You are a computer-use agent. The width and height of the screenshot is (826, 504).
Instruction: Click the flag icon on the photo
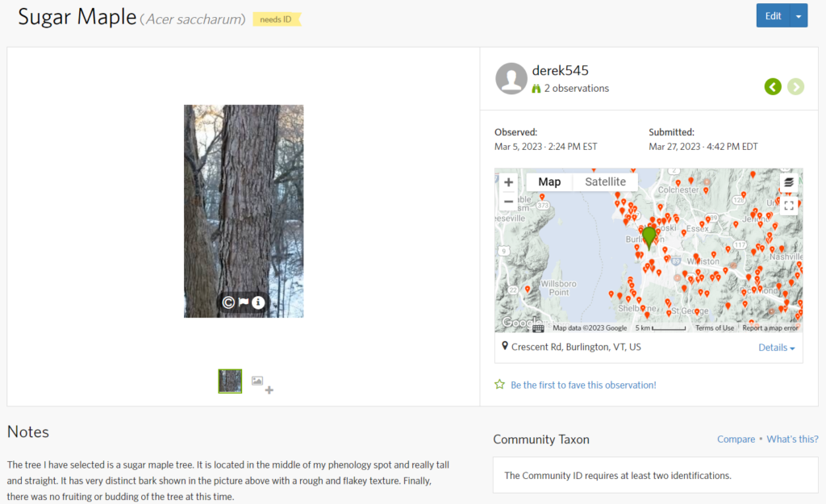(x=244, y=302)
